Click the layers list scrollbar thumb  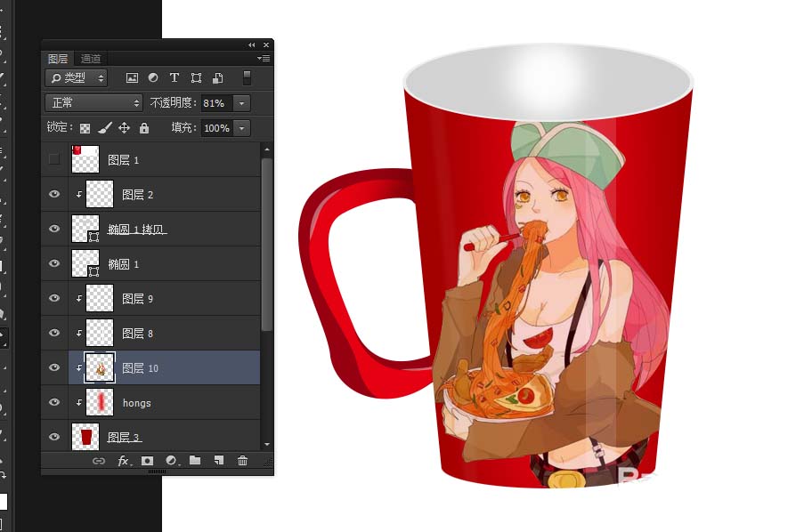tap(266, 244)
